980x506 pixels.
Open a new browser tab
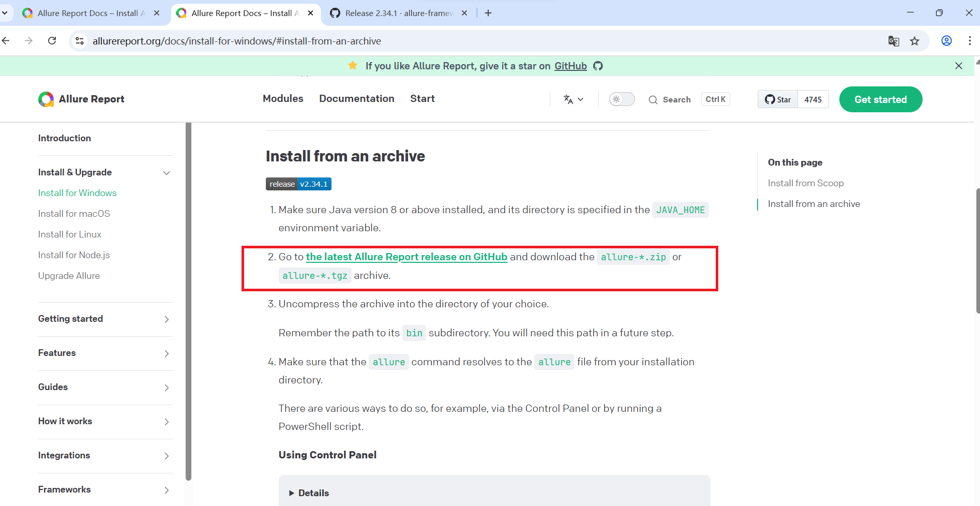point(488,13)
